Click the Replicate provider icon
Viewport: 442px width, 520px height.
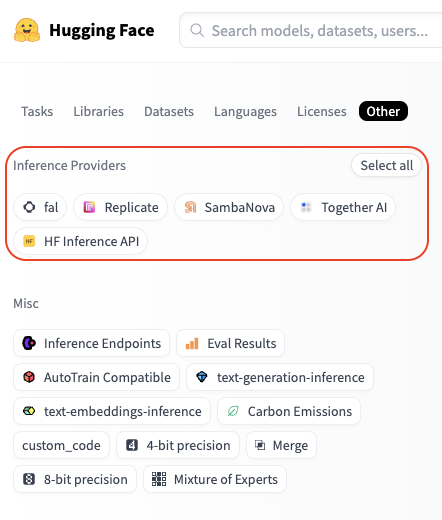pos(89,207)
